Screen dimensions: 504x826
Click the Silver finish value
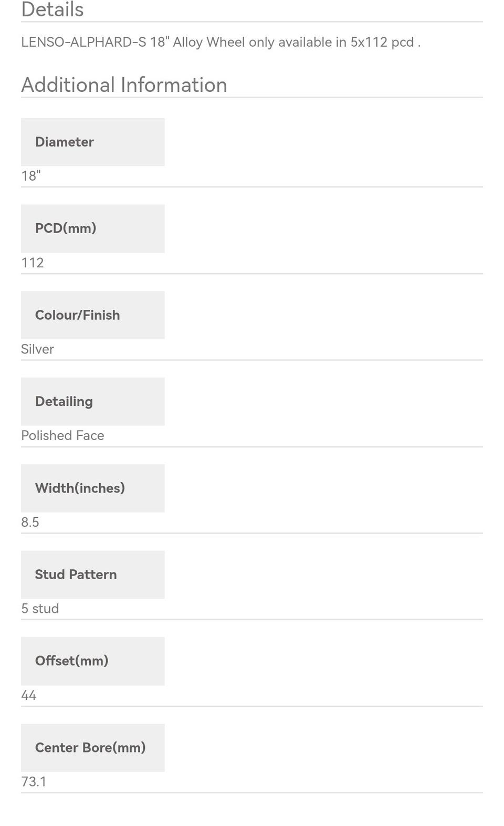[37, 349]
